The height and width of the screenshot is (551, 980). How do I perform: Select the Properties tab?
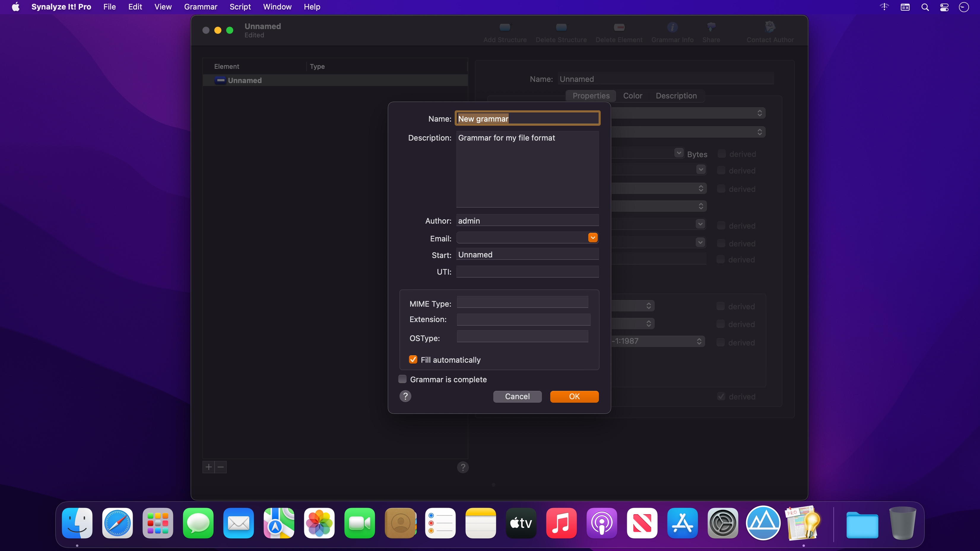(591, 96)
